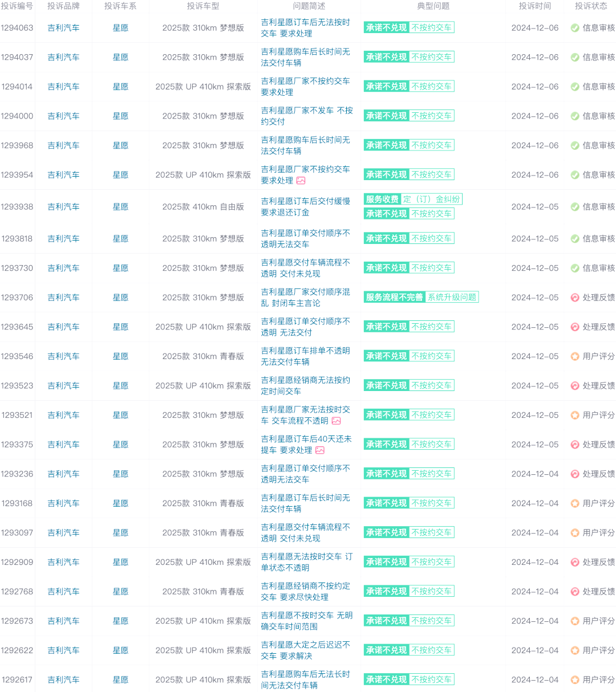Click the 投诉车型 column header
Screen dimensions: 616x692
pos(203,6)
